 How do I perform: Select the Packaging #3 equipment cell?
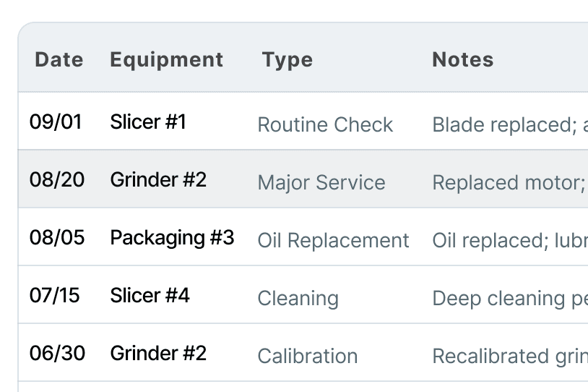172,237
